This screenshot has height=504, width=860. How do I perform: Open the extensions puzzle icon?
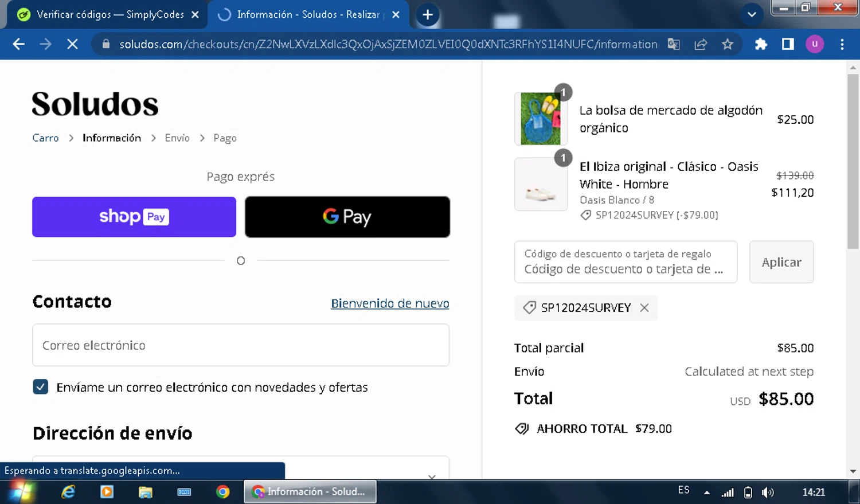pos(761,44)
